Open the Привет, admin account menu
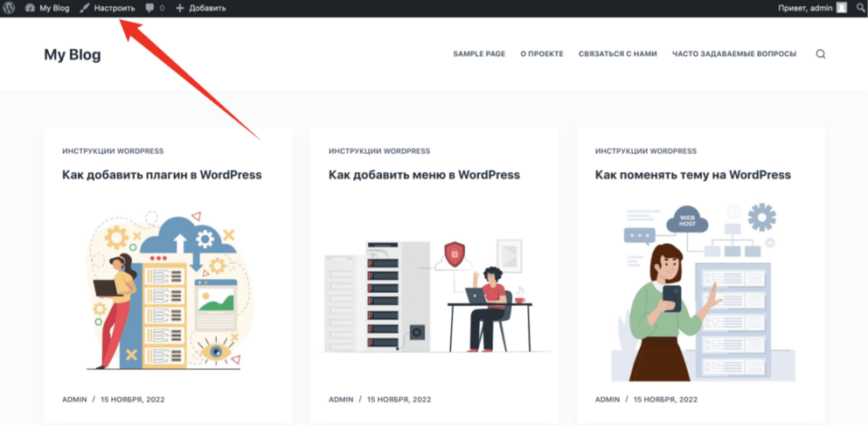Screen dimensions: 868x425 click(813, 9)
